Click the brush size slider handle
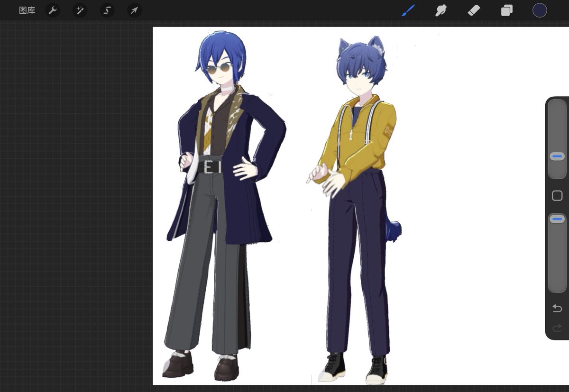This screenshot has height=392, width=569. (x=557, y=156)
